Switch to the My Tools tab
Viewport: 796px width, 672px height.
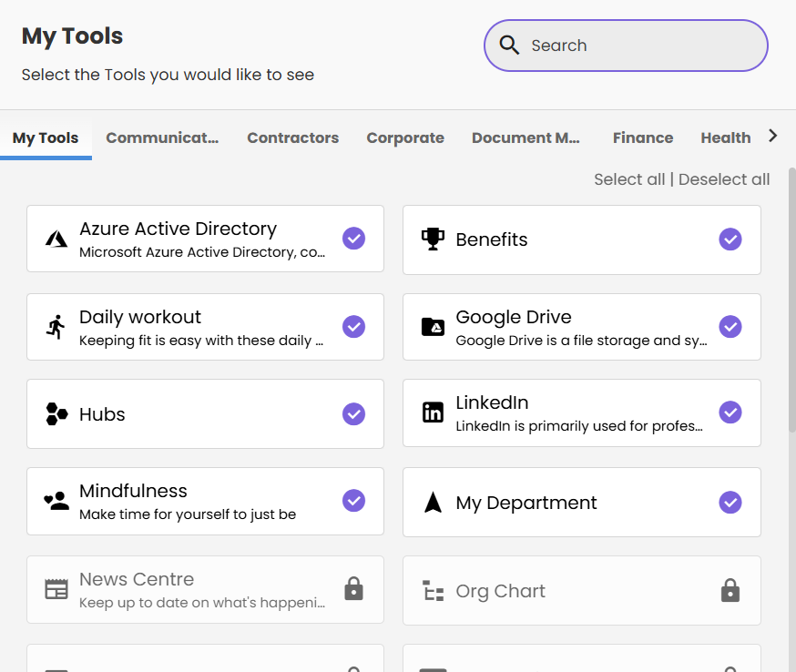point(46,138)
